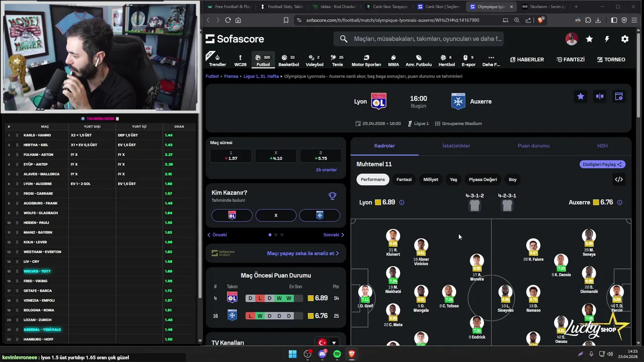Image resolution: width=644 pixels, height=362 pixels.
Task: Go to Sonraki prediction card
Action: coord(334,235)
